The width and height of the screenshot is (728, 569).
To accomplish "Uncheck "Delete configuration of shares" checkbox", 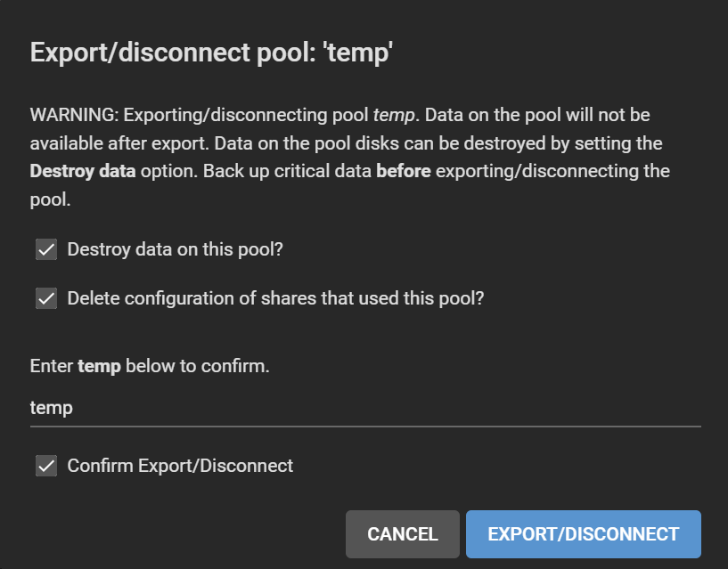I will click(x=46, y=298).
